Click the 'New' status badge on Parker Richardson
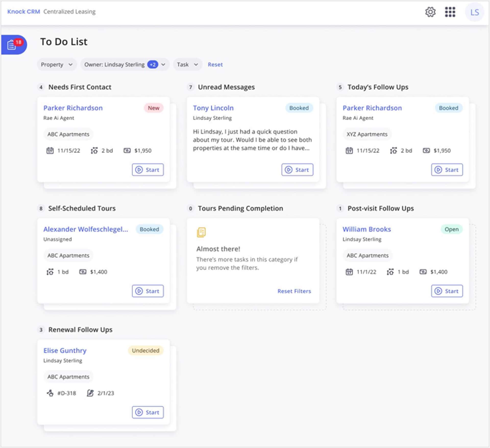 click(x=153, y=108)
